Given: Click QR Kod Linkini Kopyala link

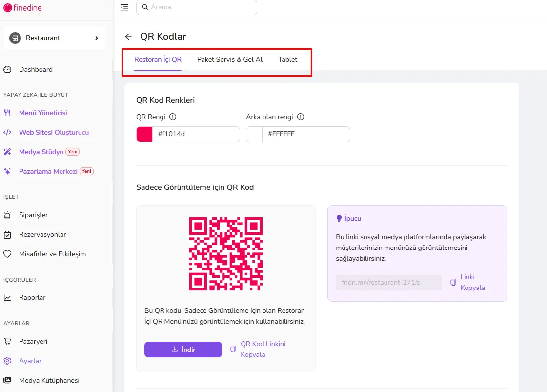Looking at the screenshot, I should click(x=263, y=349).
